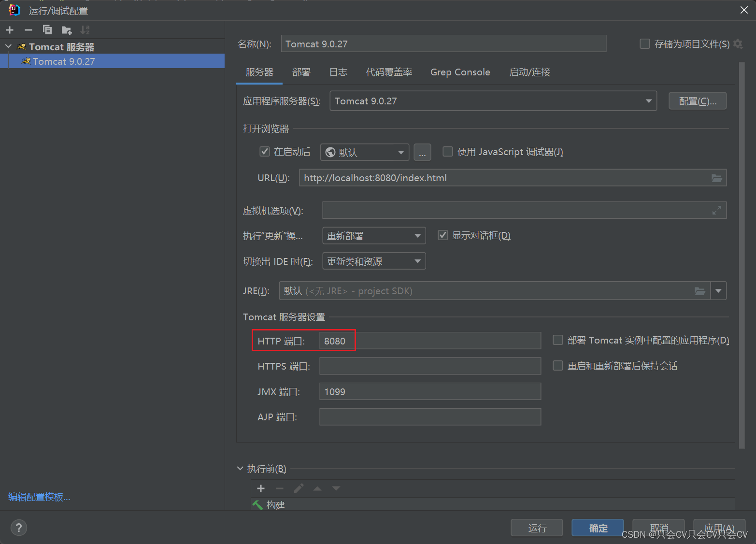Click the folder icon in the URL field
Screen dimensions: 756x544
coord(717,178)
